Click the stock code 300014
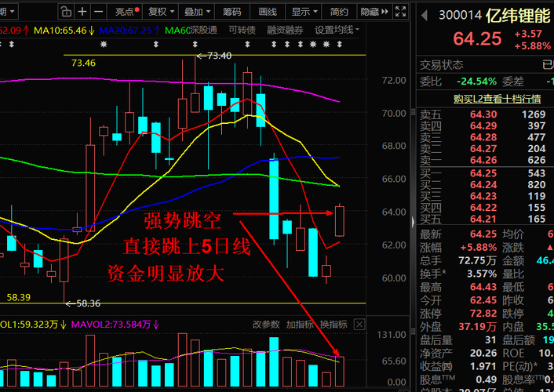This screenshot has height=392, width=554. click(460, 15)
